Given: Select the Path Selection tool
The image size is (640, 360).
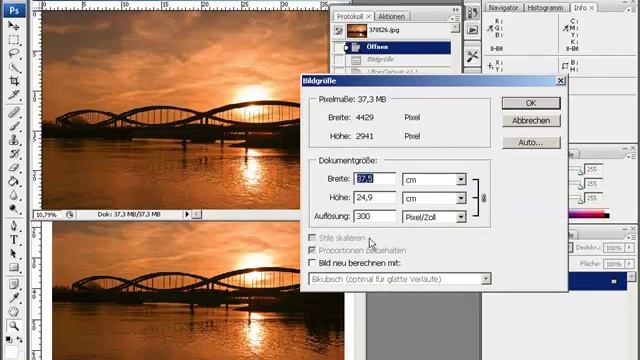Looking at the screenshot, I should click(14, 253).
